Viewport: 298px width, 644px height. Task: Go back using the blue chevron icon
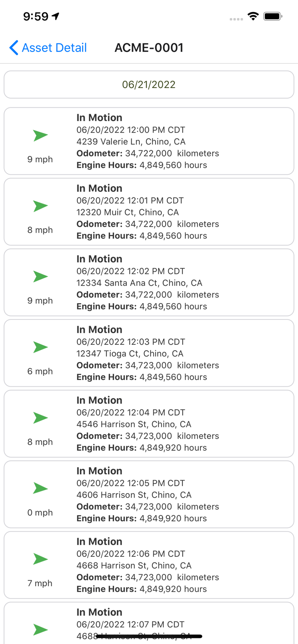(14, 48)
